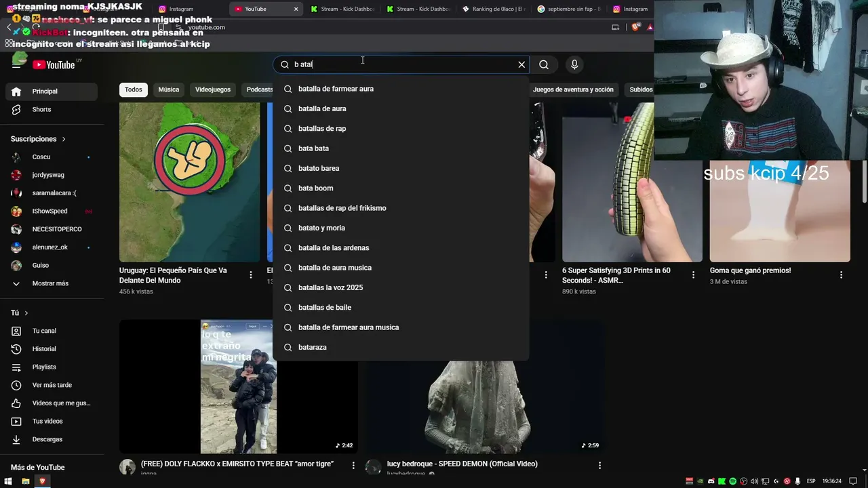Choose suggestion batallas la voz 2025
Viewport: 868px width, 488px height.
[x=401, y=287]
